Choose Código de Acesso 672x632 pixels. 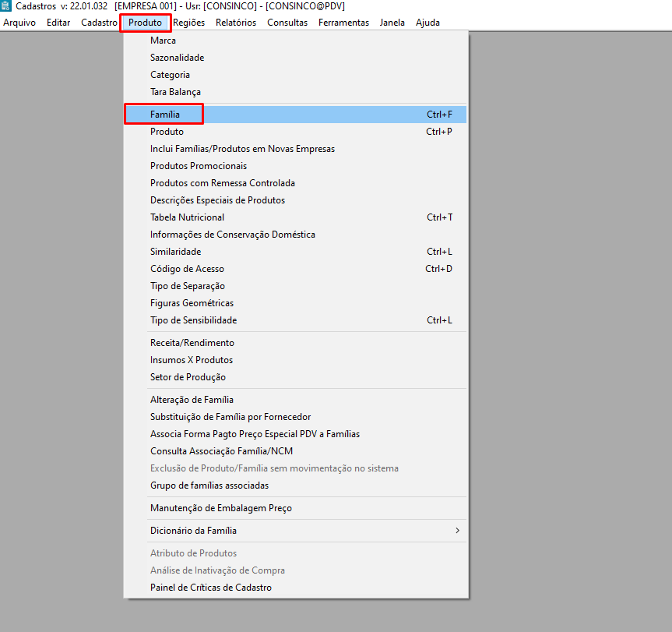pos(295,269)
